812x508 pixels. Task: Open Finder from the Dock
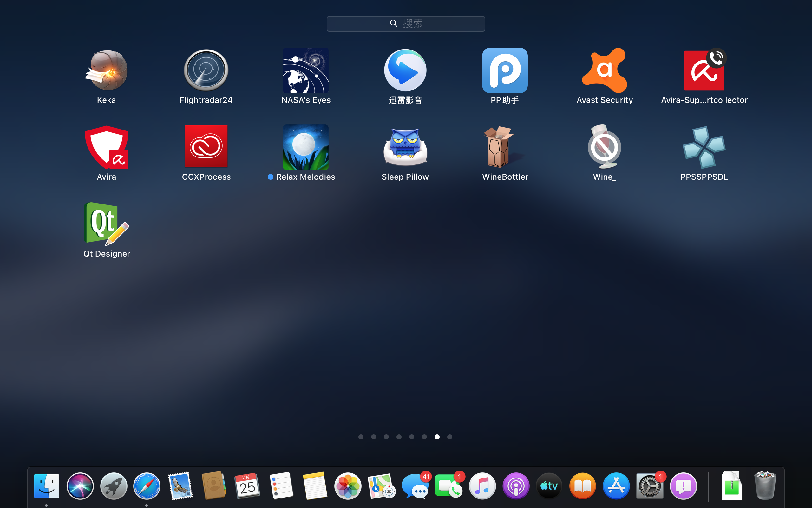(x=46, y=486)
